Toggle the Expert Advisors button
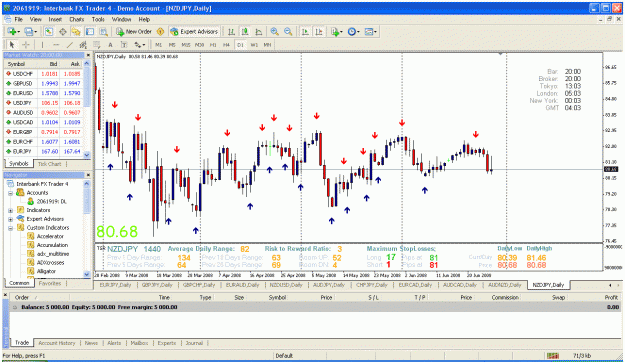Screen dimensions: 625x362 coord(194,31)
